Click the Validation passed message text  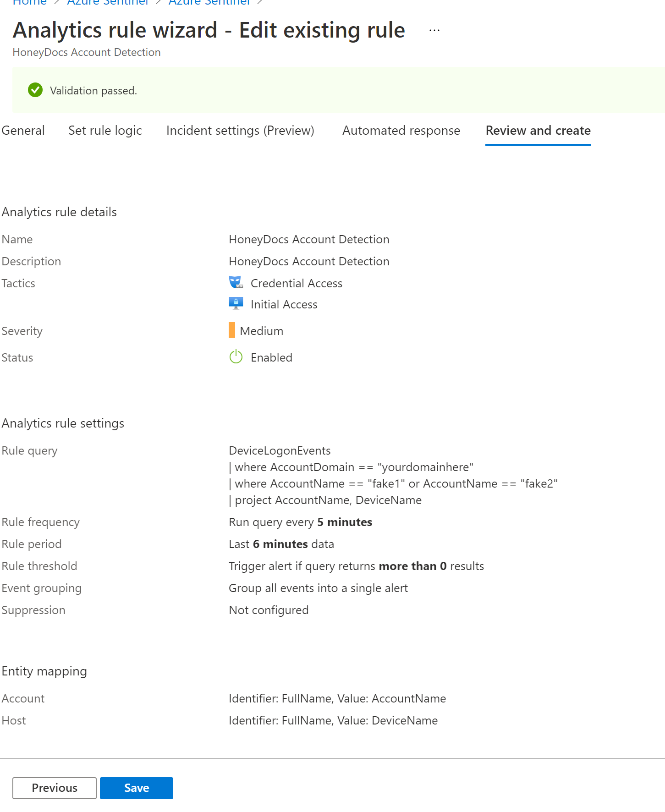pyautogui.click(x=93, y=91)
